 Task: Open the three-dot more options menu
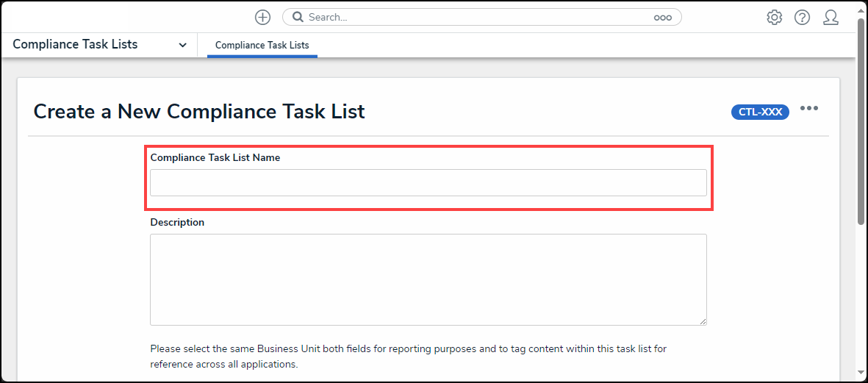[x=808, y=108]
